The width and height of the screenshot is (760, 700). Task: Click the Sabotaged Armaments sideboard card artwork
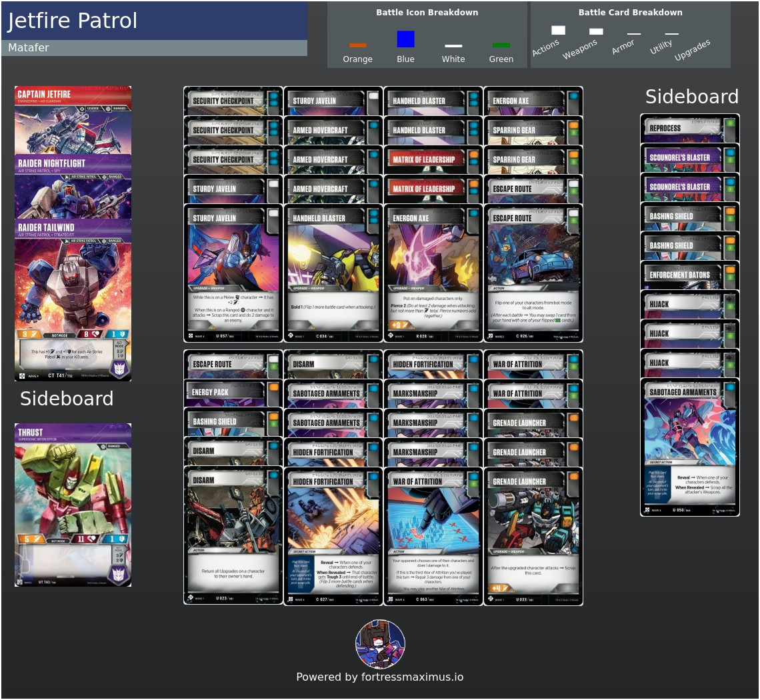pos(690,430)
